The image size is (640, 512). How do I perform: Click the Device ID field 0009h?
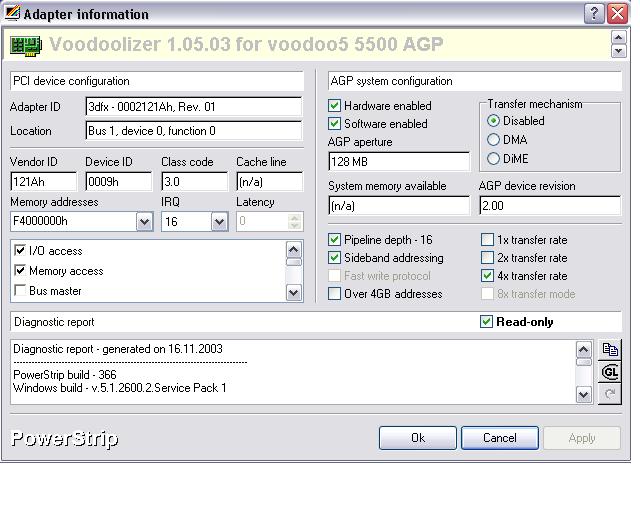pyautogui.click(x=119, y=182)
